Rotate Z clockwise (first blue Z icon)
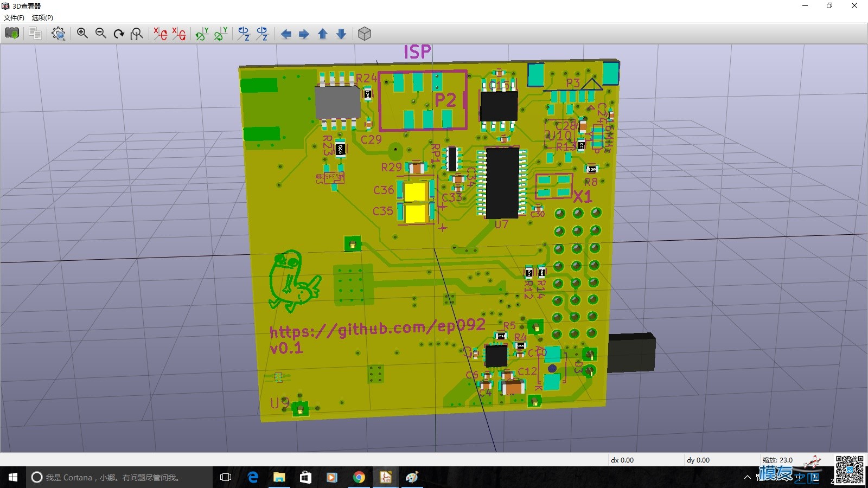 [x=244, y=34]
